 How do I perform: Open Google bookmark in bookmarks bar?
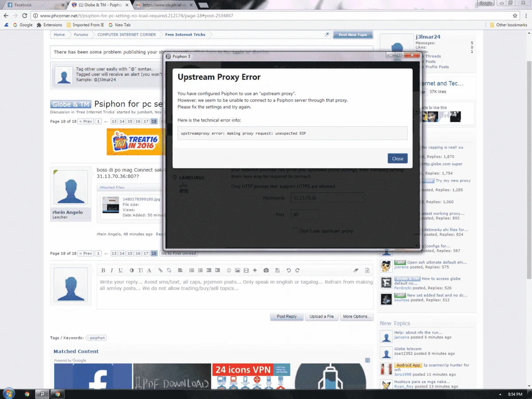pyautogui.click(x=23, y=25)
